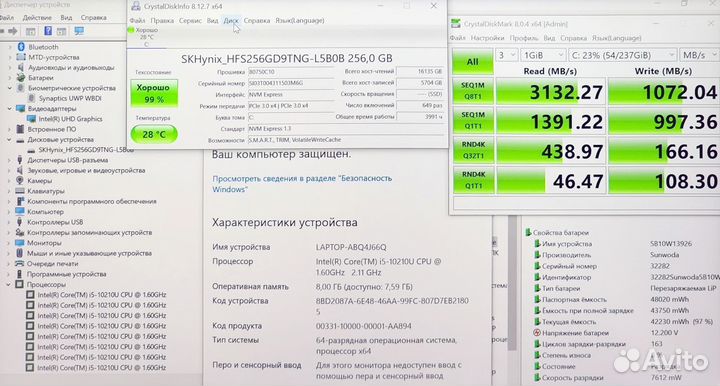Collapse the Процессоры node

[x=9, y=285]
